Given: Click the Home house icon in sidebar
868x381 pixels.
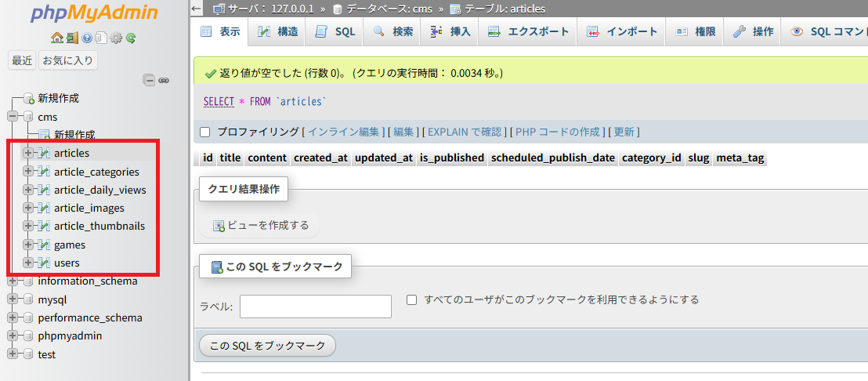Looking at the screenshot, I should 56,38.
